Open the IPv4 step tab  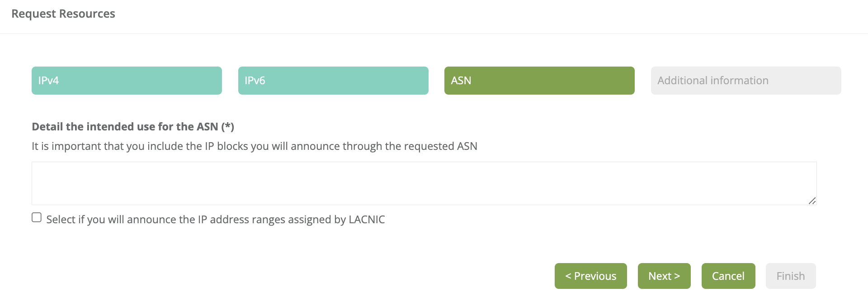click(x=127, y=81)
